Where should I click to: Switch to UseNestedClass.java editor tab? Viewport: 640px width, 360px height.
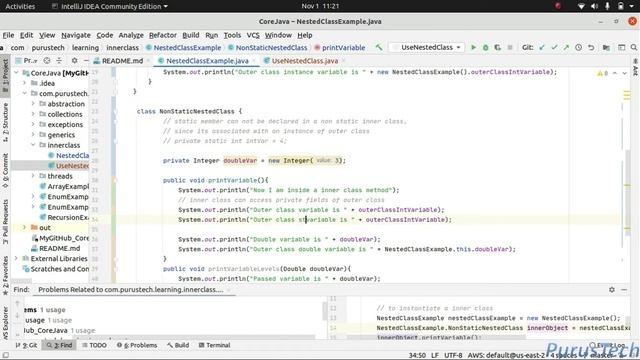(304, 61)
